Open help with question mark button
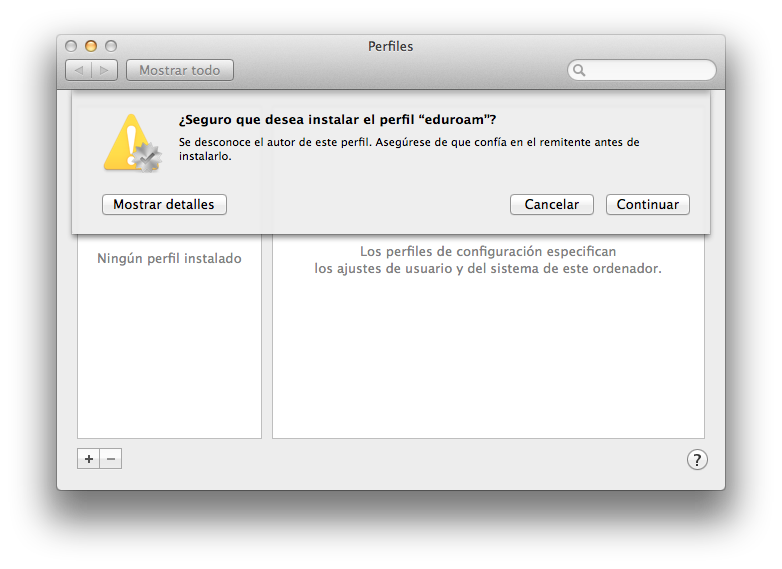This screenshot has height=569, width=782. 697,460
